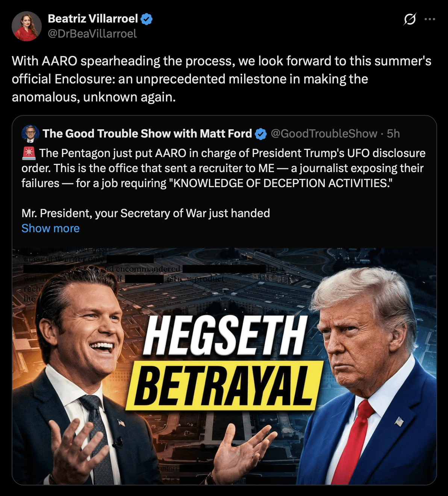This screenshot has width=448, height=496.
Task: Click the verified badge beside Beatriz Villarroel
Action: 146,19
